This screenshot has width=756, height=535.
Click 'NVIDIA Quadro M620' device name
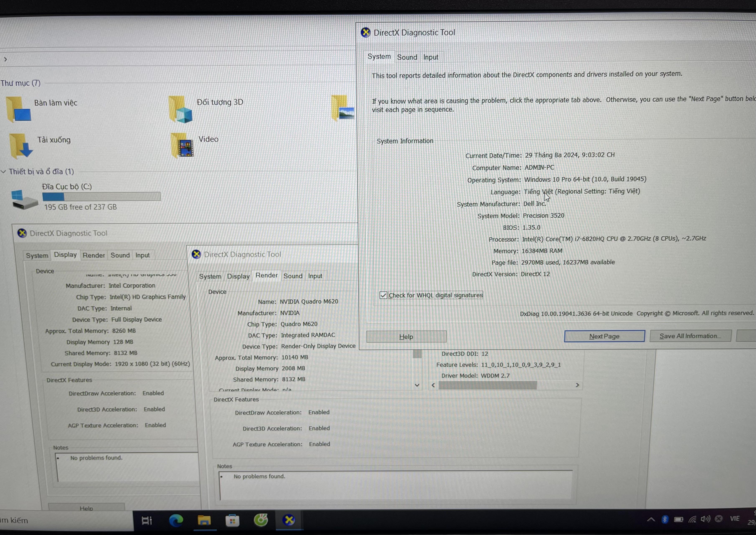[x=309, y=301]
